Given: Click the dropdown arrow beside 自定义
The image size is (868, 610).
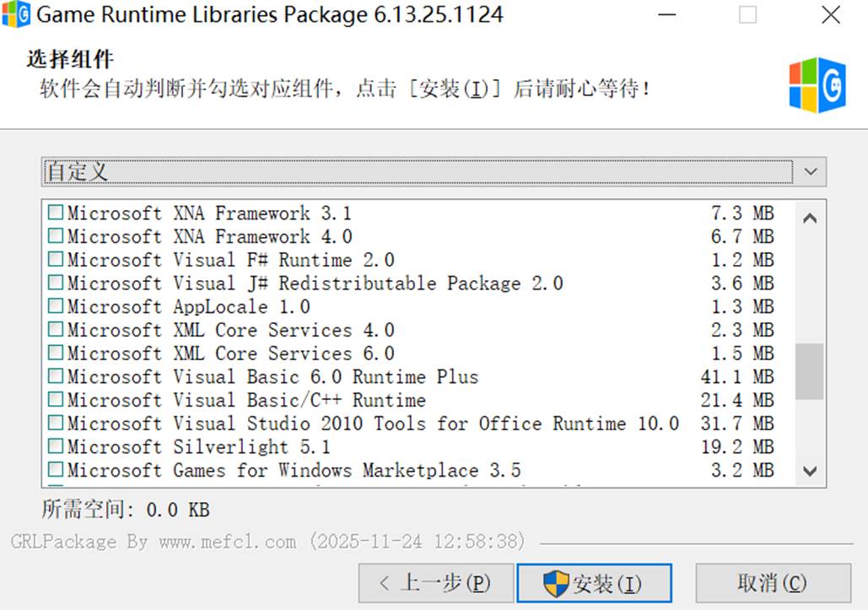Looking at the screenshot, I should tap(811, 171).
